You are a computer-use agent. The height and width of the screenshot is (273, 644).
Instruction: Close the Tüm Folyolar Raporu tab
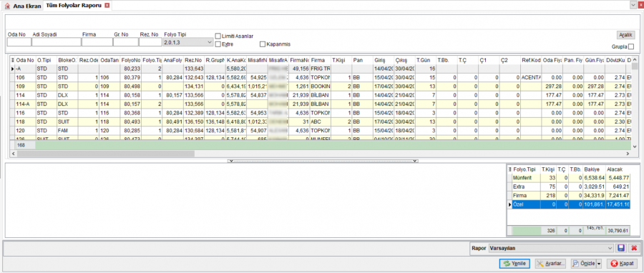click(x=107, y=5)
